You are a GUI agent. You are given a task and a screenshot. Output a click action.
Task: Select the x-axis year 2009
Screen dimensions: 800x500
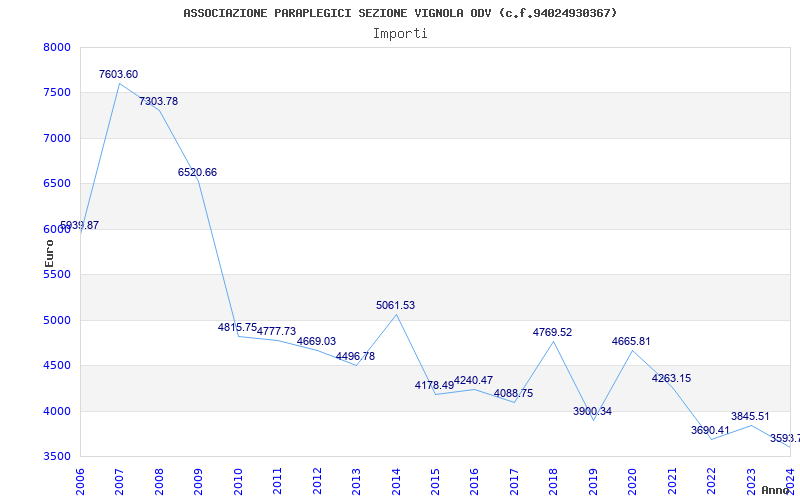pyautogui.click(x=198, y=482)
